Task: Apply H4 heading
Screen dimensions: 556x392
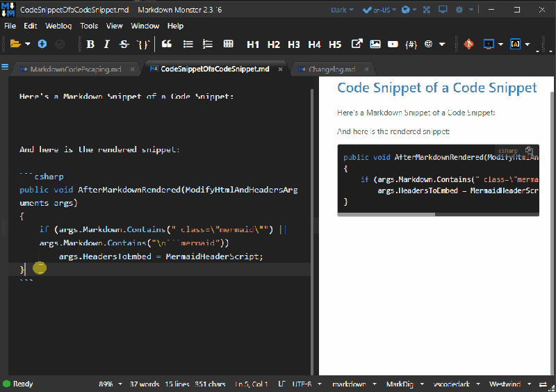Action: coord(315,44)
